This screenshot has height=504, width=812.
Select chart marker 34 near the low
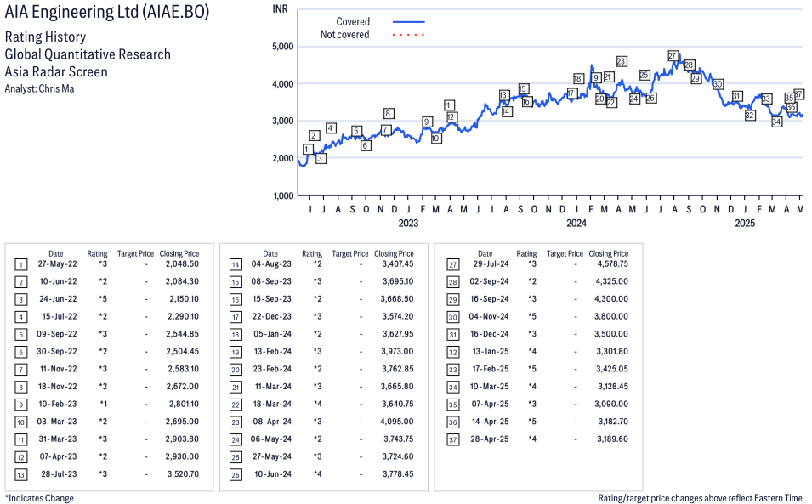[776, 122]
